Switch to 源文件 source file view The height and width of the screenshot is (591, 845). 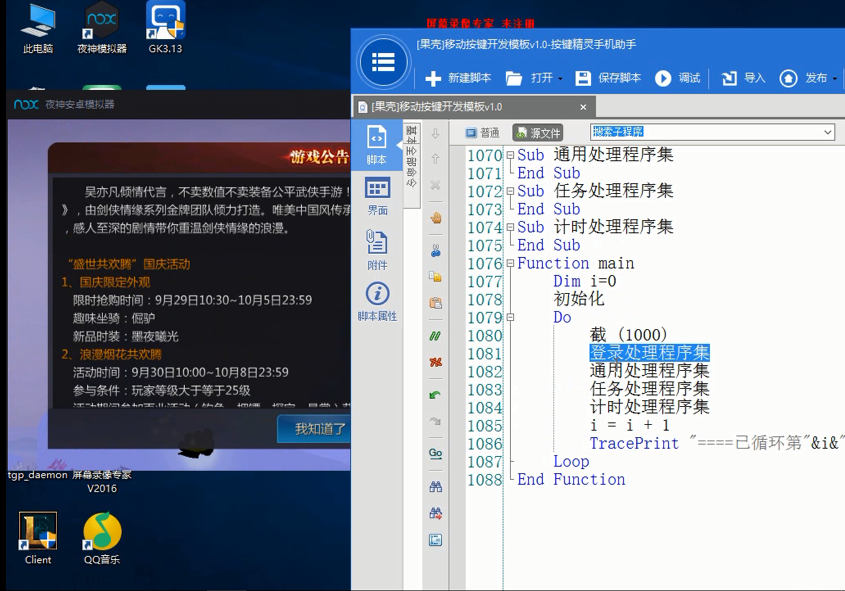537,131
